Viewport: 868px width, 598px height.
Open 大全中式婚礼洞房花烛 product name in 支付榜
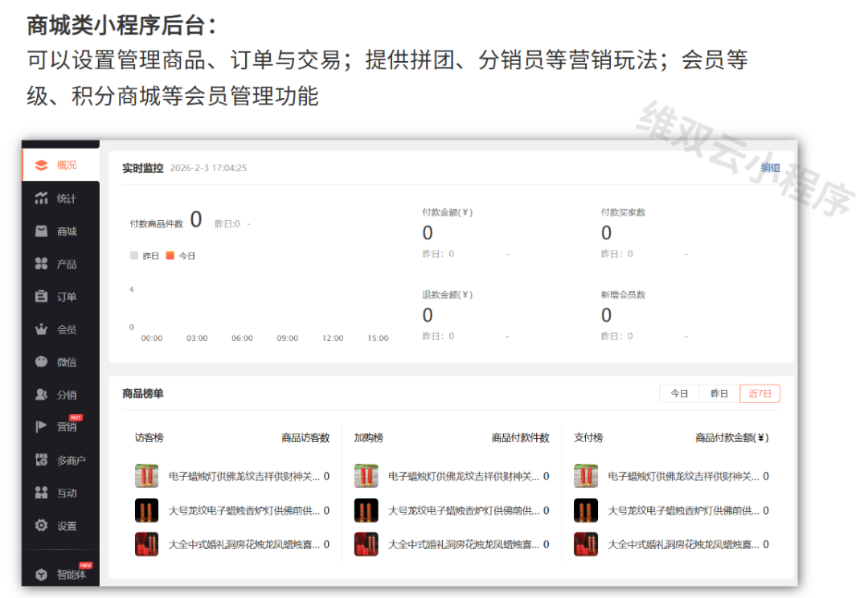click(x=684, y=545)
